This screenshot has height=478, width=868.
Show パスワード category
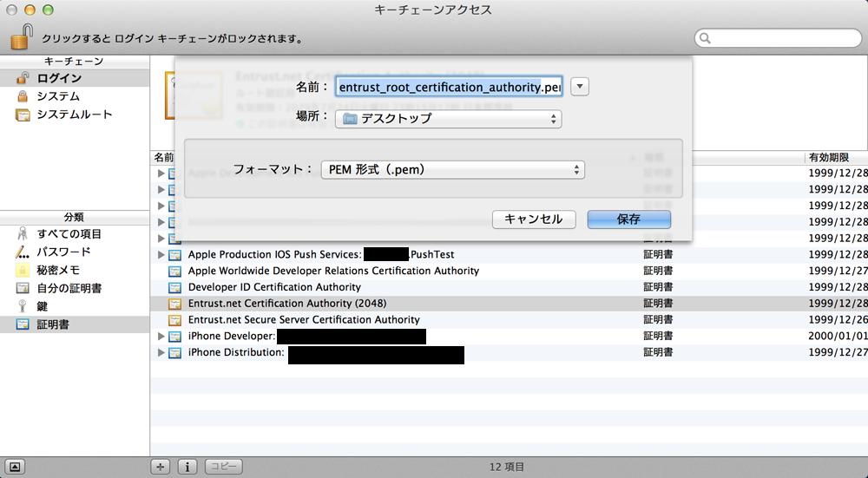75,252
